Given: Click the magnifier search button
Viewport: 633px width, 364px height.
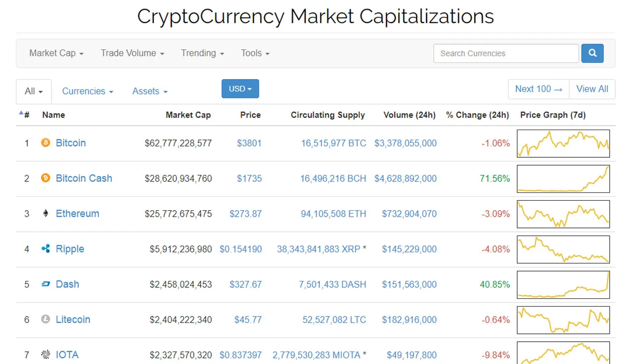Looking at the screenshot, I should tap(592, 53).
